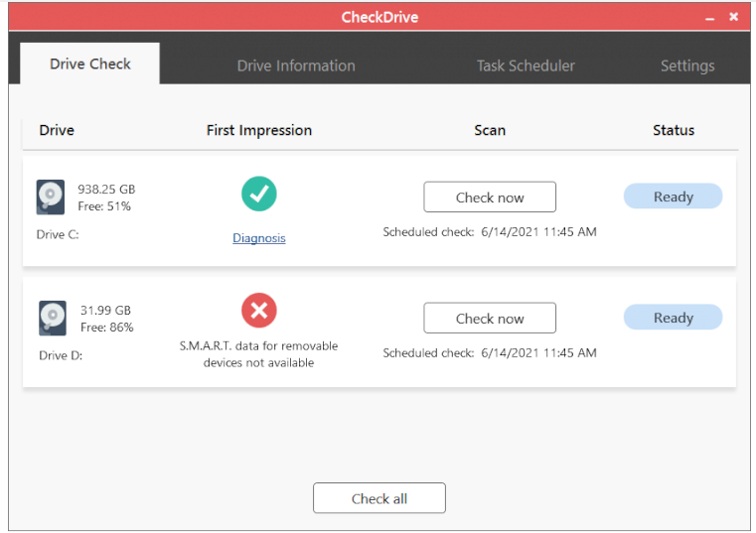Image resolution: width=756 pixels, height=533 pixels.
Task: Click the Drive C: hard disk icon
Action: (51, 198)
